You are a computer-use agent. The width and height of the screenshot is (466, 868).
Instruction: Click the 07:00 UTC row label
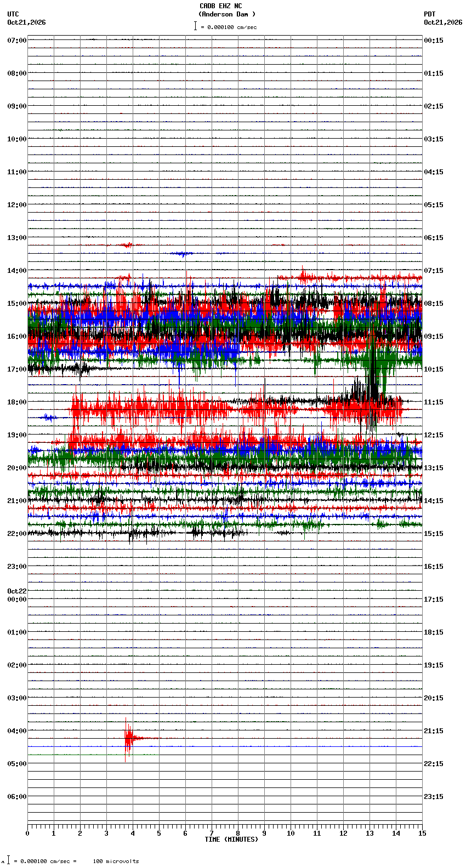[17, 41]
